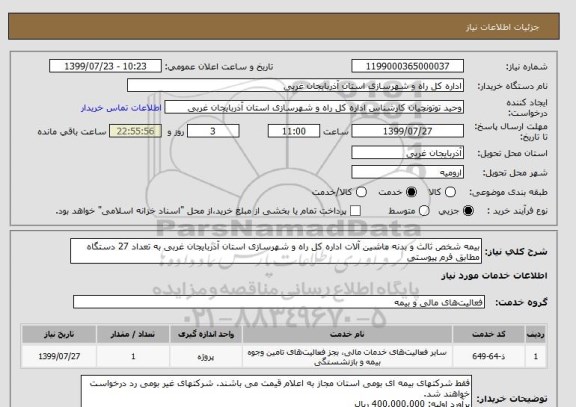Image resolution: width=576 pixels, height=407 pixels.
Task: Click the announcement date field 1399/07/23 - 10:23
Action: point(105,66)
